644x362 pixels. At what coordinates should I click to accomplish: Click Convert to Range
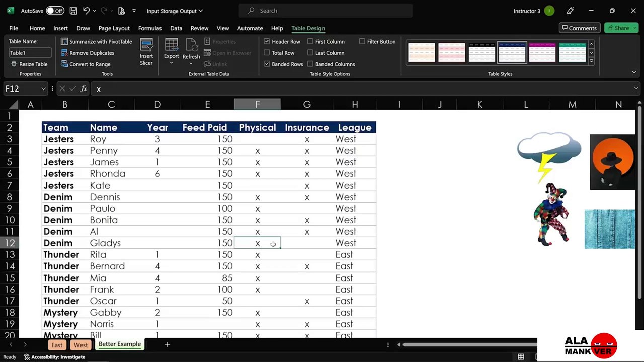pos(86,64)
